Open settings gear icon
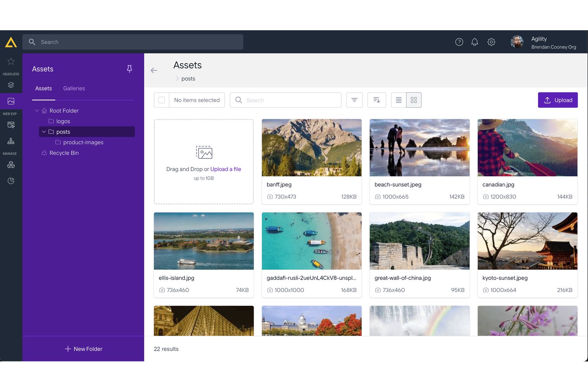588x392 pixels. coord(491,42)
